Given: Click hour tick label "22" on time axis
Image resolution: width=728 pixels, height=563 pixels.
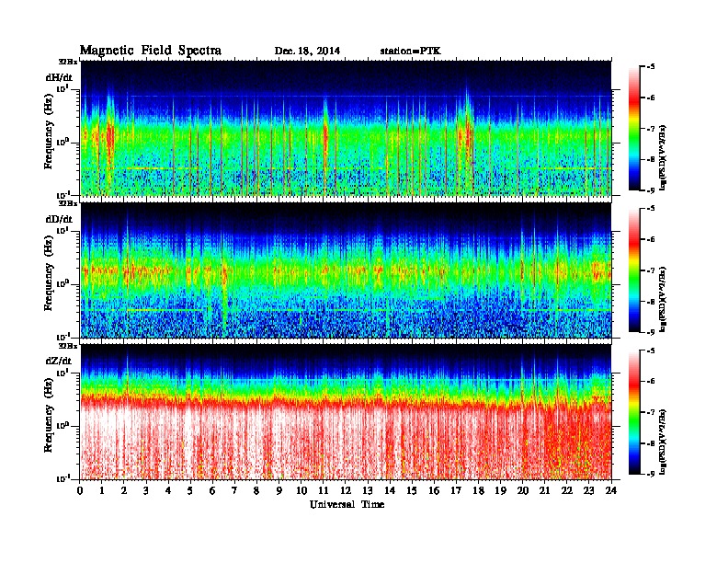Looking at the screenshot, I should [x=567, y=490].
